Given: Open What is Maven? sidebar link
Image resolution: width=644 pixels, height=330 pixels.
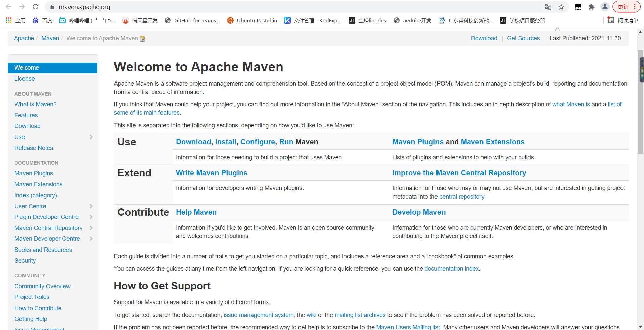Looking at the screenshot, I should (36, 104).
